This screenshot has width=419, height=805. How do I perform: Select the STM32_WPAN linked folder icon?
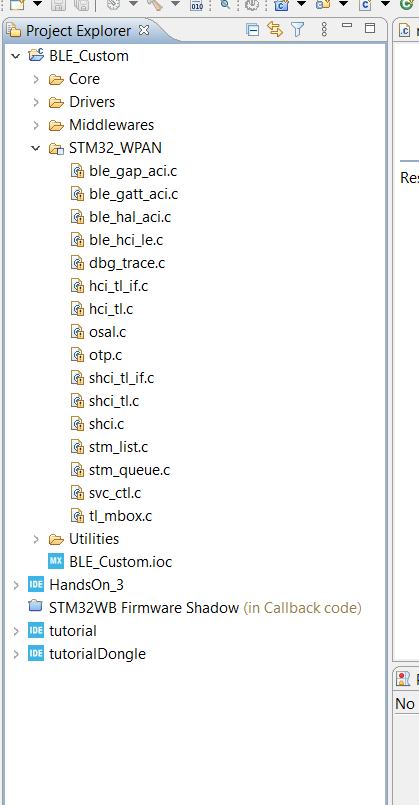[x=56, y=148]
